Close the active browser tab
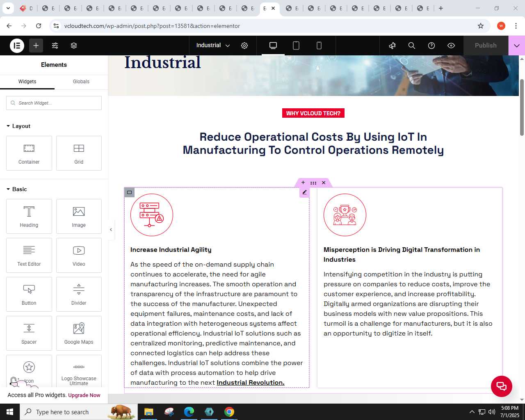Screen dimensions: 525x420 (273, 8)
